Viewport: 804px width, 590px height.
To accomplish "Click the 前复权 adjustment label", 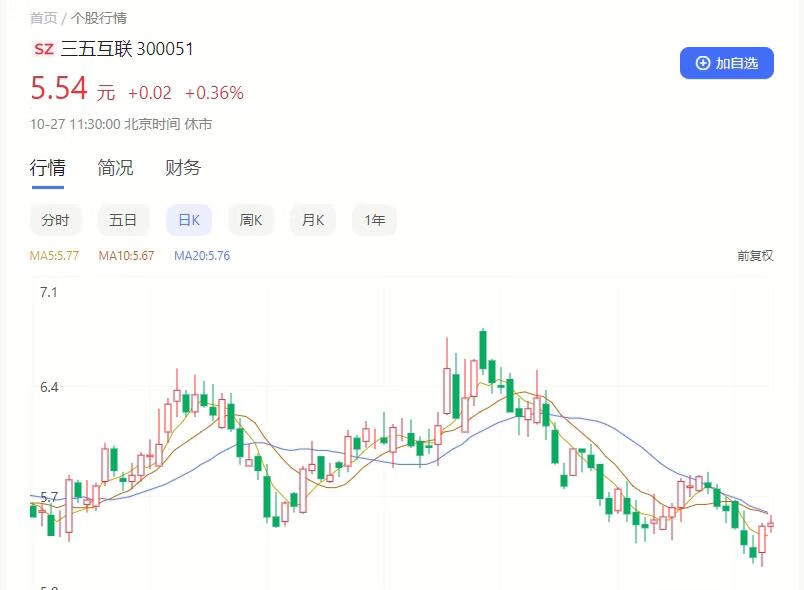I will pyautogui.click(x=755, y=256).
